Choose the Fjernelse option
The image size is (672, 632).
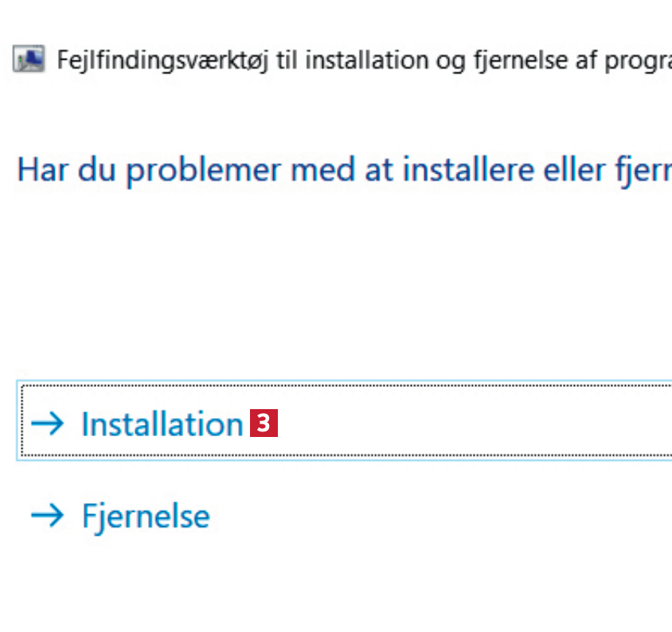(146, 517)
